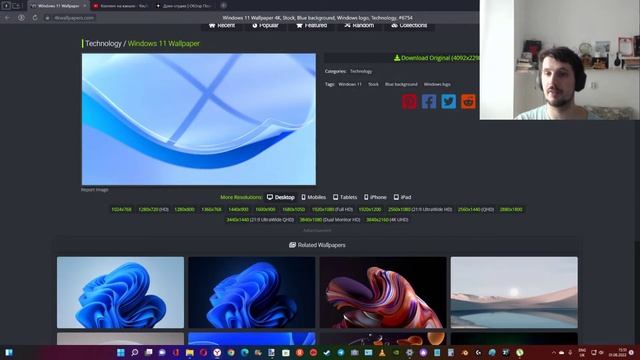Switch to the second browser tab with red favicon

pos(121,6)
